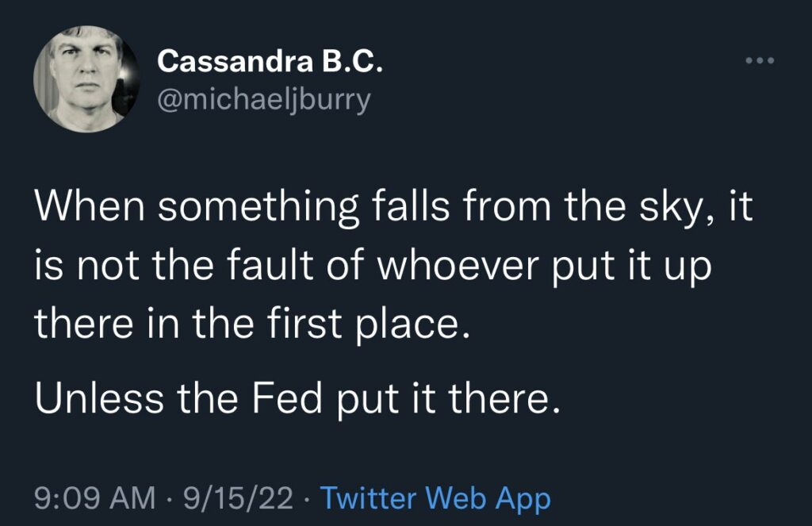Click the line "Unless the Fed put it there."
812x526 pixels.
coord(297,397)
